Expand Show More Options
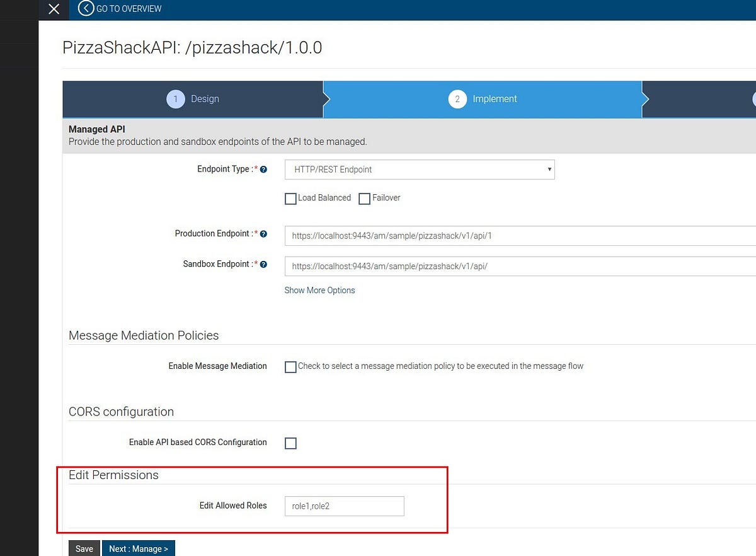Viewport: 756px width, 556px height. [x=319, y=290]
